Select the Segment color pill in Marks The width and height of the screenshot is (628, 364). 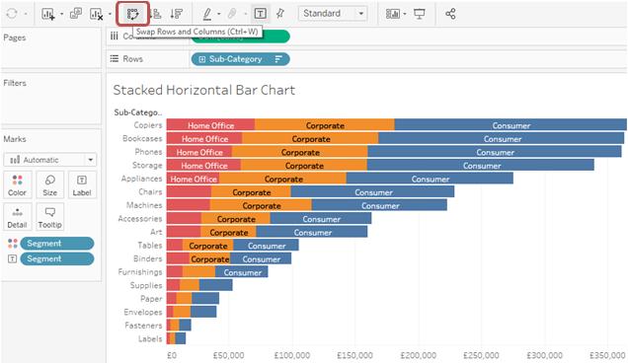point(57,244)
